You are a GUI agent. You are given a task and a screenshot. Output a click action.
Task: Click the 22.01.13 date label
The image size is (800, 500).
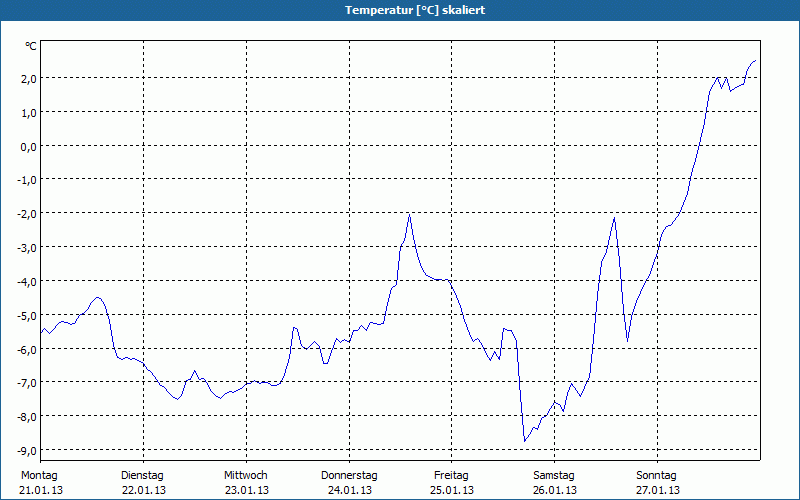pos(144,490)
